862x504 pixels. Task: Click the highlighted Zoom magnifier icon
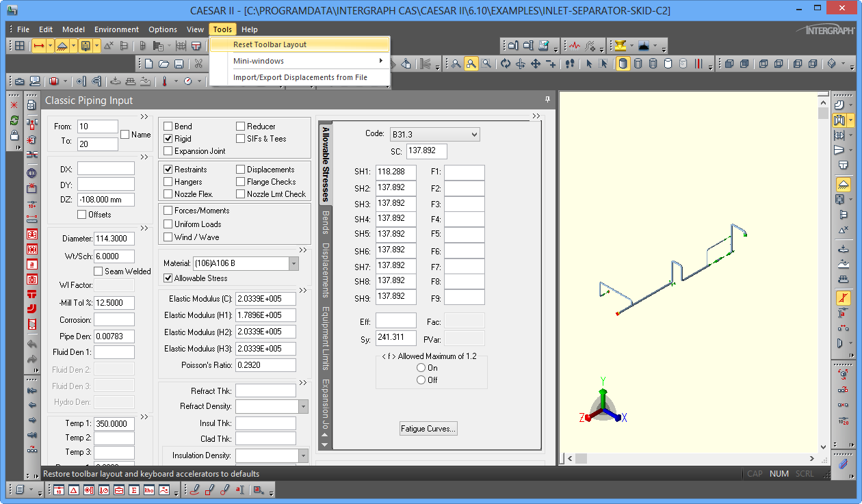tap(471, 64)
